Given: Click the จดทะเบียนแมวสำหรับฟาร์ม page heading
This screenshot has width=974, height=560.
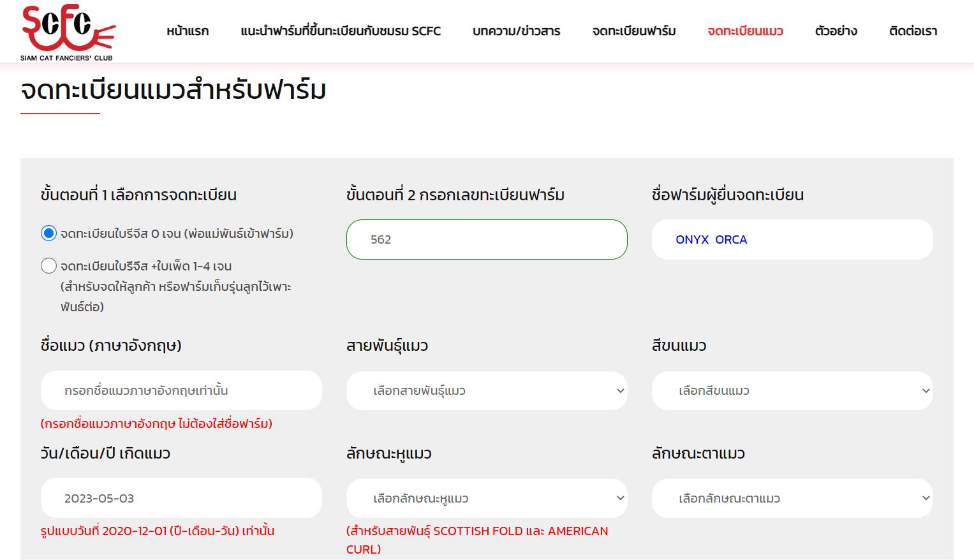Looking at the screenshot, I should (x=173, y=90).
